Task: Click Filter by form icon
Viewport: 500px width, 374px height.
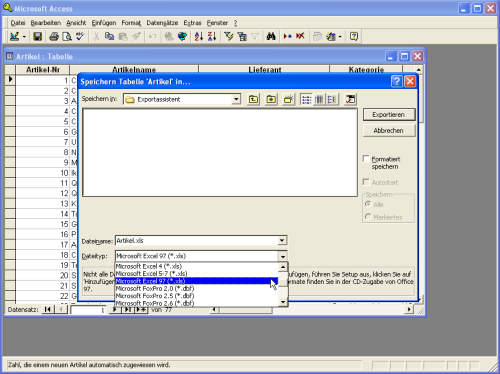Action: pos(242,36)
